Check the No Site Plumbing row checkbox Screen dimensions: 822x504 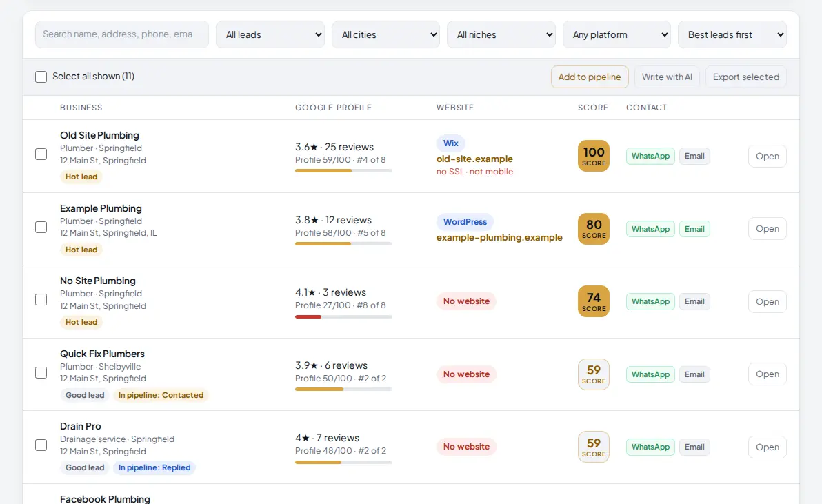(41, 300)
